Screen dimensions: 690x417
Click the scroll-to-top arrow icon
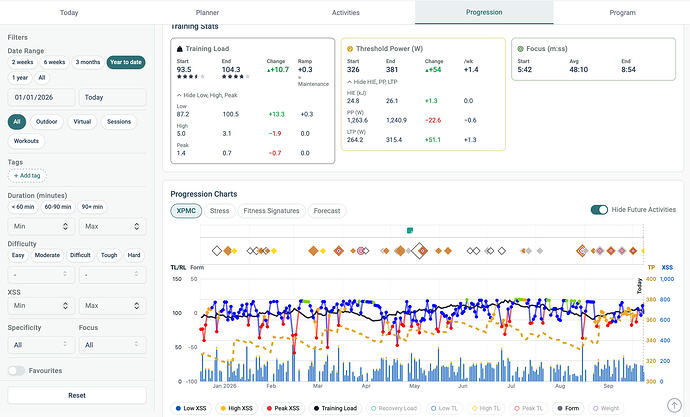point(674,405)
